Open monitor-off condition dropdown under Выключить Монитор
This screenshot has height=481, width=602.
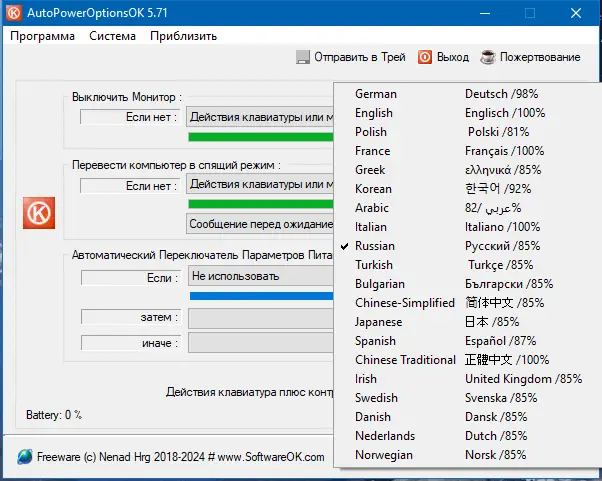[260, 117]
